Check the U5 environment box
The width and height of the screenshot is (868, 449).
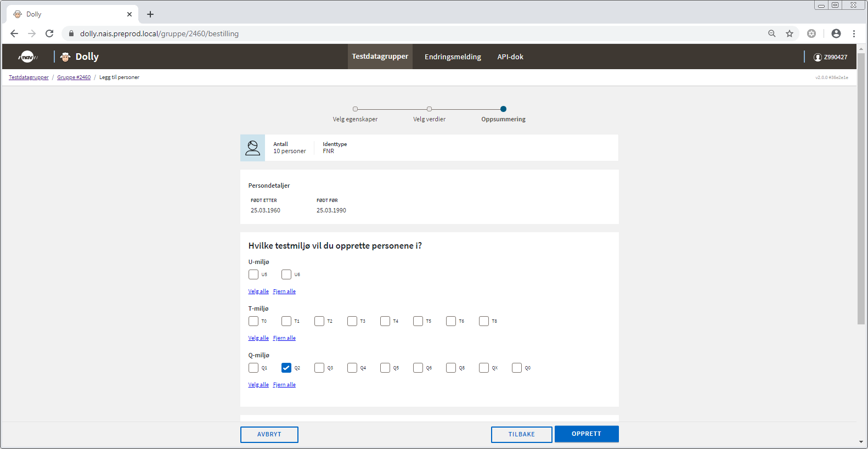click(x=253, y=274)
